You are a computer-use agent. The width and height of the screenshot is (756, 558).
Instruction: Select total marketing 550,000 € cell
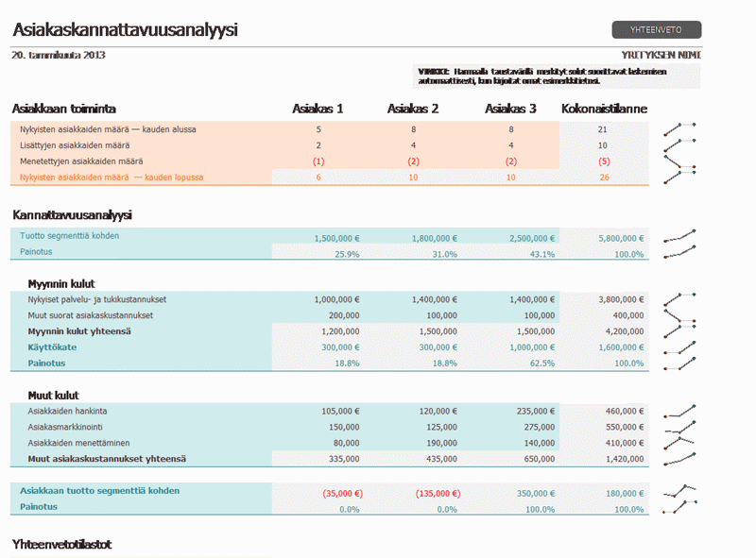625,427
